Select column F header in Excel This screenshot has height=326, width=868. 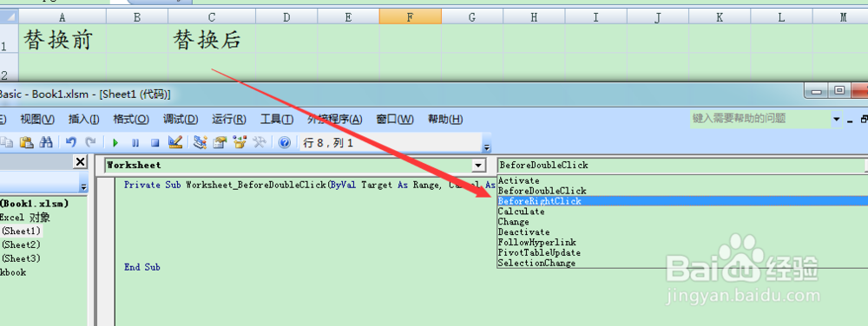(x=411, y=17)
